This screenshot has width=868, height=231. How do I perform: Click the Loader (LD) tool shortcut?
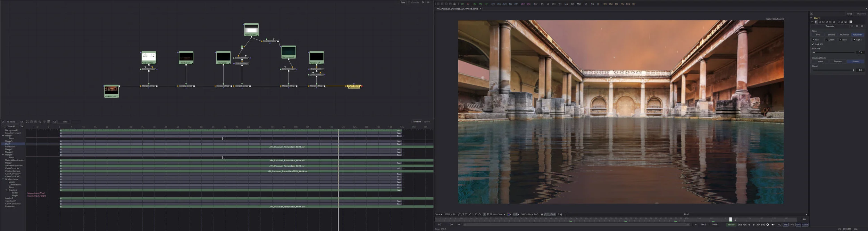point(462,4)
